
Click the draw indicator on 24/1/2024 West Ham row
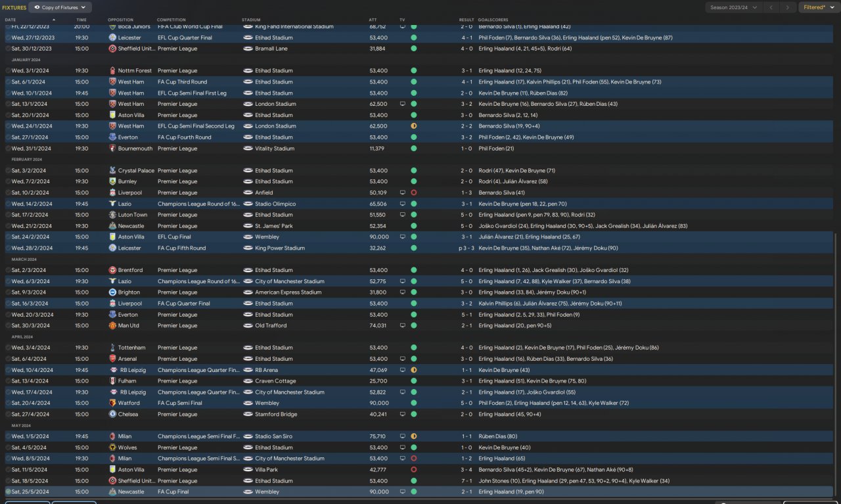tap(414, 126)
